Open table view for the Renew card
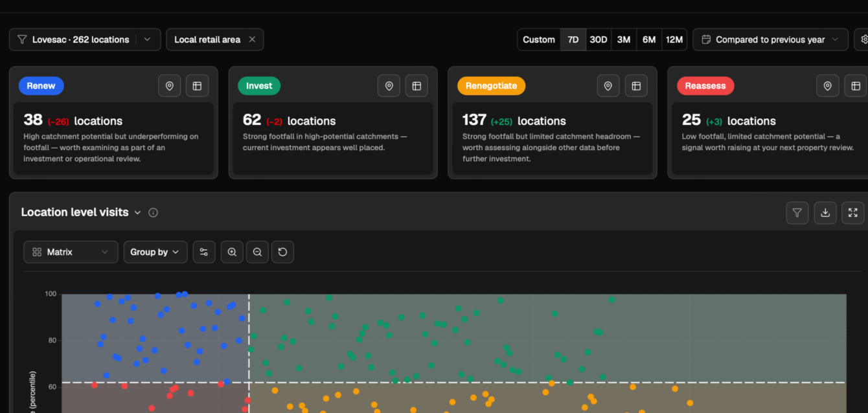Image resolution: width=868 pixels, height=413 pixels. tap(197, 86)
